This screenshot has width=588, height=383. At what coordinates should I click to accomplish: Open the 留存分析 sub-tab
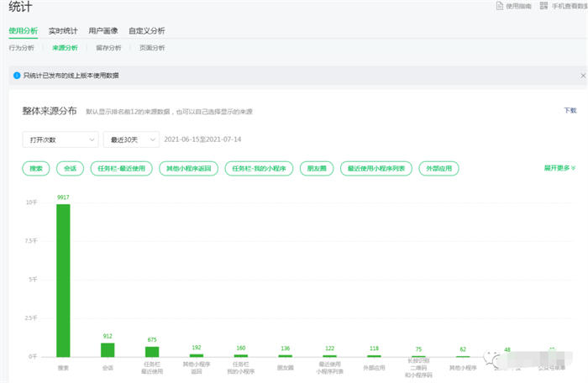click(x=108, y=48)
